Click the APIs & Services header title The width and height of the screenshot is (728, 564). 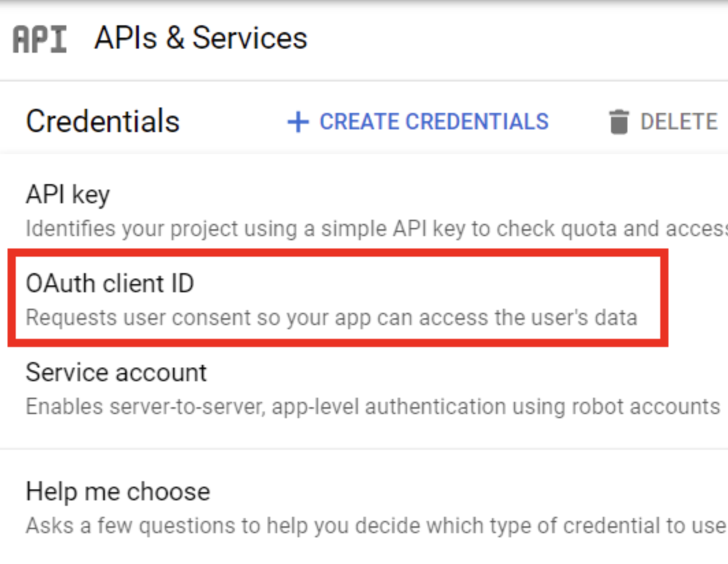click(200, 38)
